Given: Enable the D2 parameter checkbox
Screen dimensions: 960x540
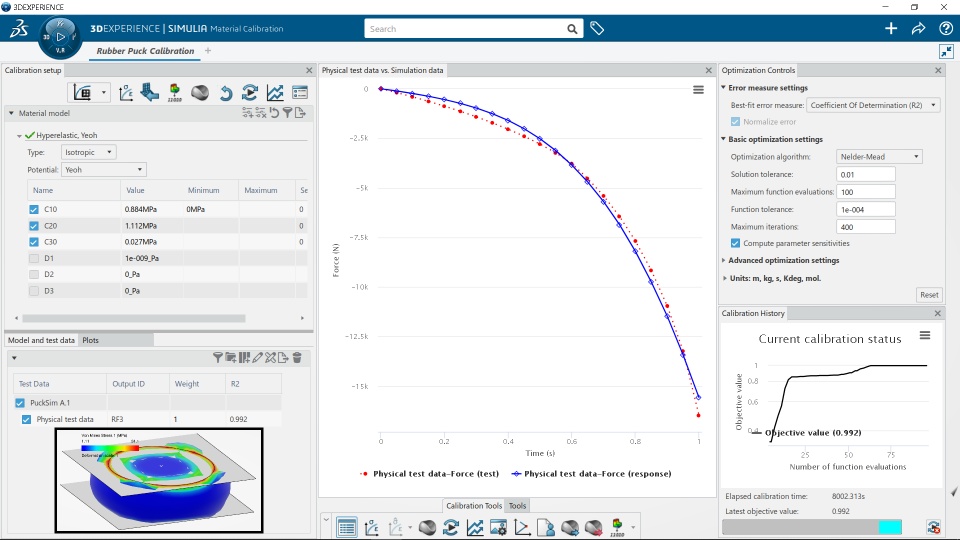Looking at the screenshot, I should point(34,274).
